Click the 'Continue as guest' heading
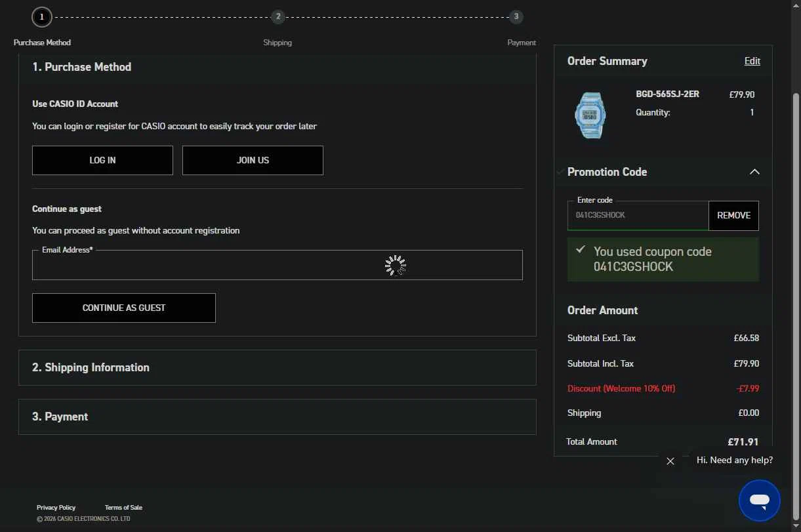The image size is (801, 532). [x=67, y=209]
